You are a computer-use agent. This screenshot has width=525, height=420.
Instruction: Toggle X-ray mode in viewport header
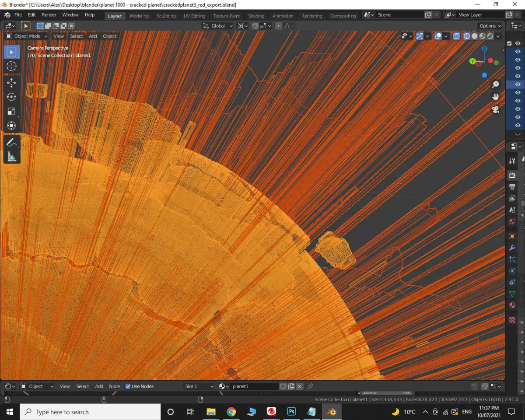[456, 36]
